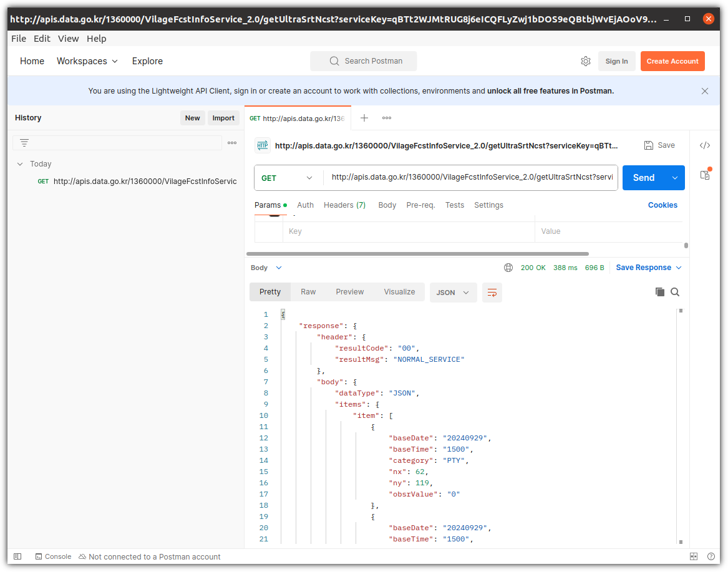The height and width of the screenshot is (572, 728).
Task: Open History panel more options dots
Action: (232, 143)
